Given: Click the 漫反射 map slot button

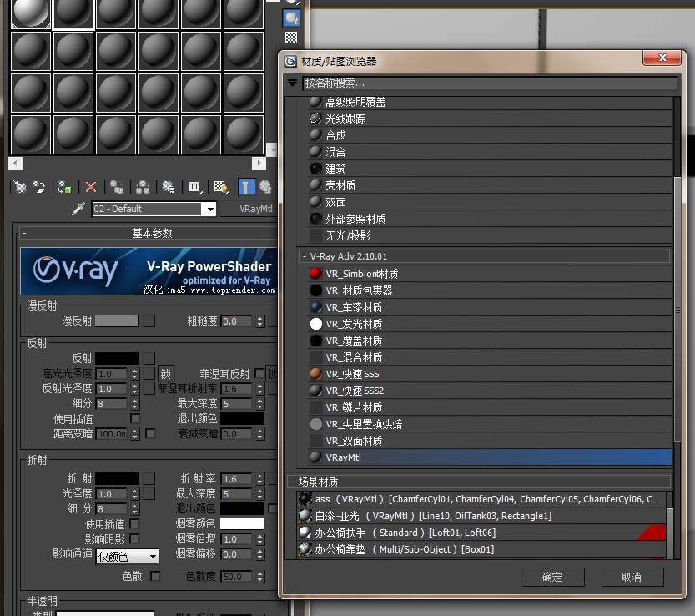Looking at the screenshot, I should pyautogui.click(x=149, y=321).
